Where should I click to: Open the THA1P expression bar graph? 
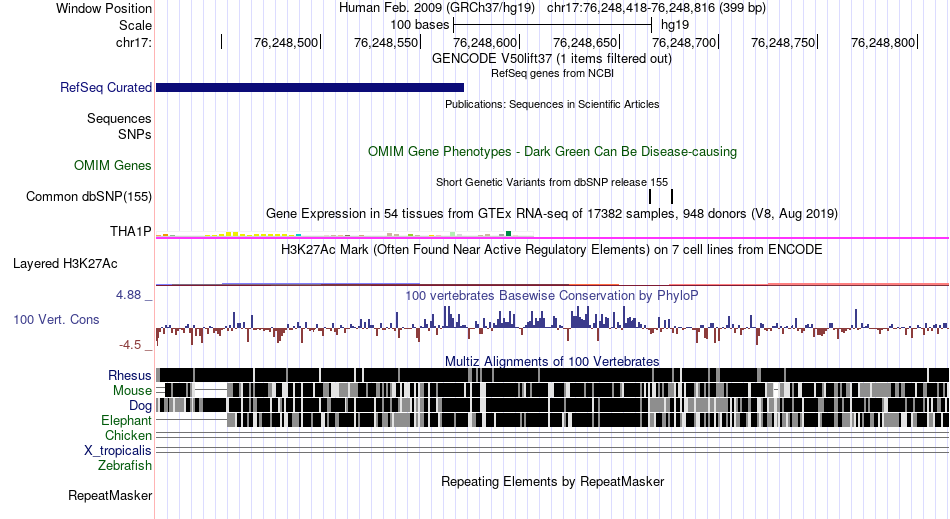pos(345,233)
